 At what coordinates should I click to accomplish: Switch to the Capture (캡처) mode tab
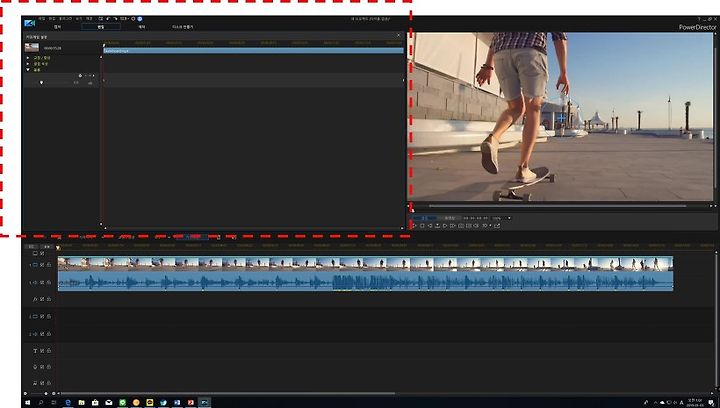point(57,27)
